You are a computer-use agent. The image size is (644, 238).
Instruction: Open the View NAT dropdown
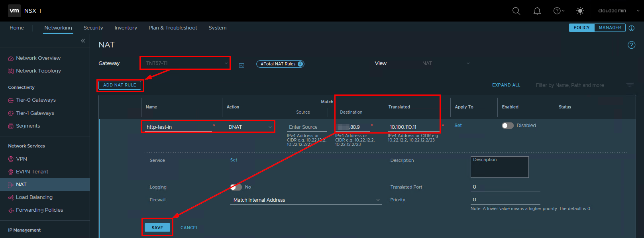click(446, 63)
